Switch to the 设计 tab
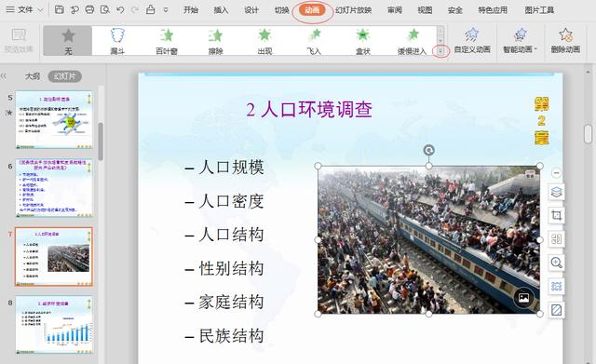Screen dimensions: 596x364 pyautogui.click(x=251, y=10)
